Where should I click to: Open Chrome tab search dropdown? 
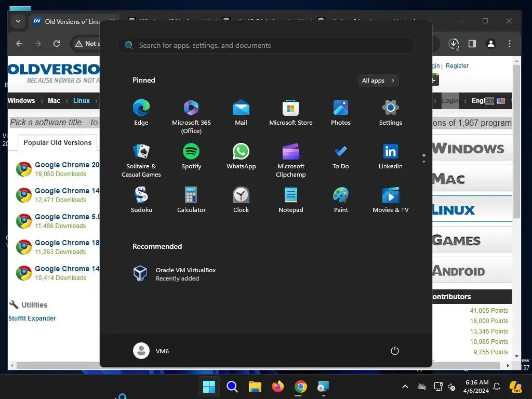click(x=18, y=21)
